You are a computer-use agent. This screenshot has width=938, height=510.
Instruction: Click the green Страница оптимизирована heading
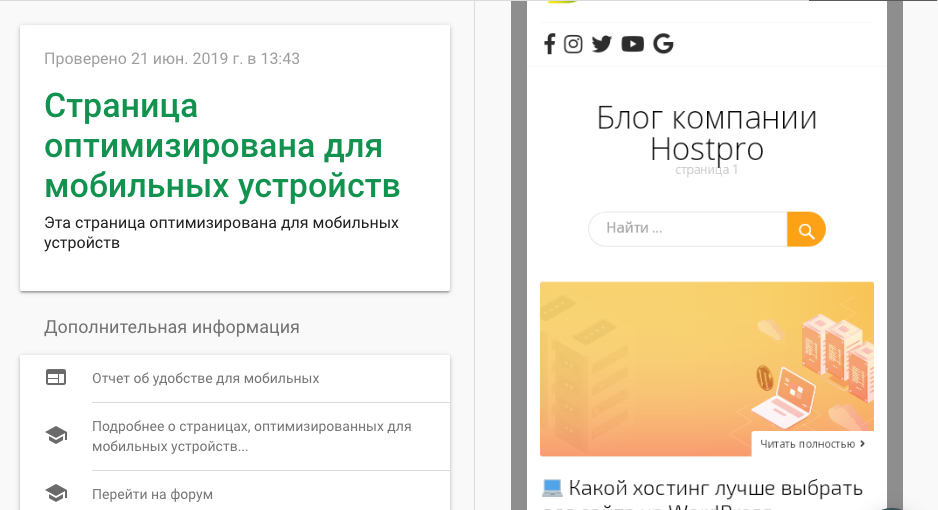(x=223, y=145)
